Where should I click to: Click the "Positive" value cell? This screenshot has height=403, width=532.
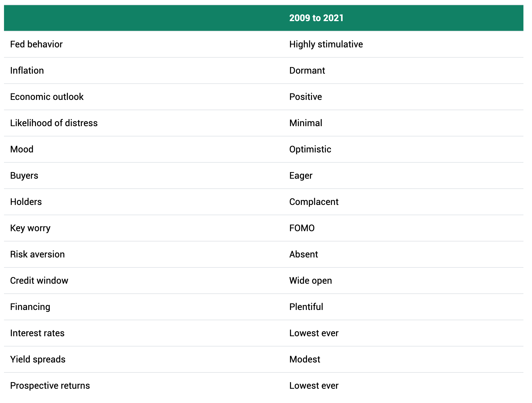pyautogui.click(x=305, y=97)
